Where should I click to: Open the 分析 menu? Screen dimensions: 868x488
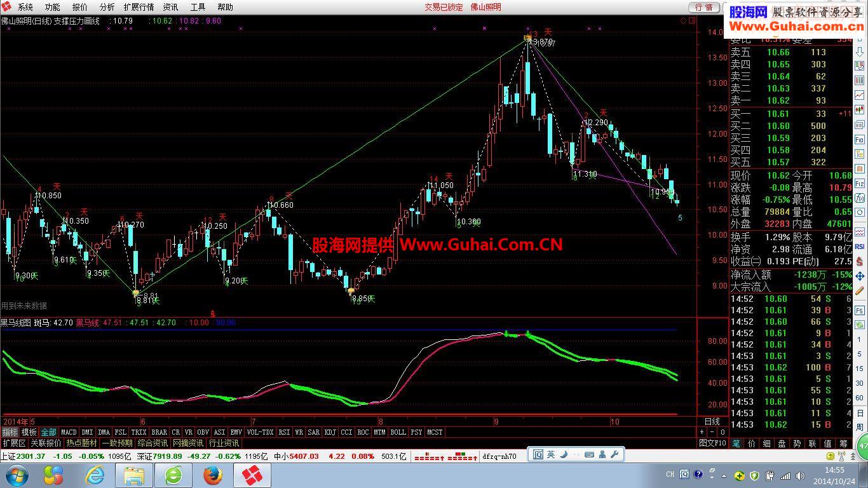pyautogui.click(x=107, y=7)
